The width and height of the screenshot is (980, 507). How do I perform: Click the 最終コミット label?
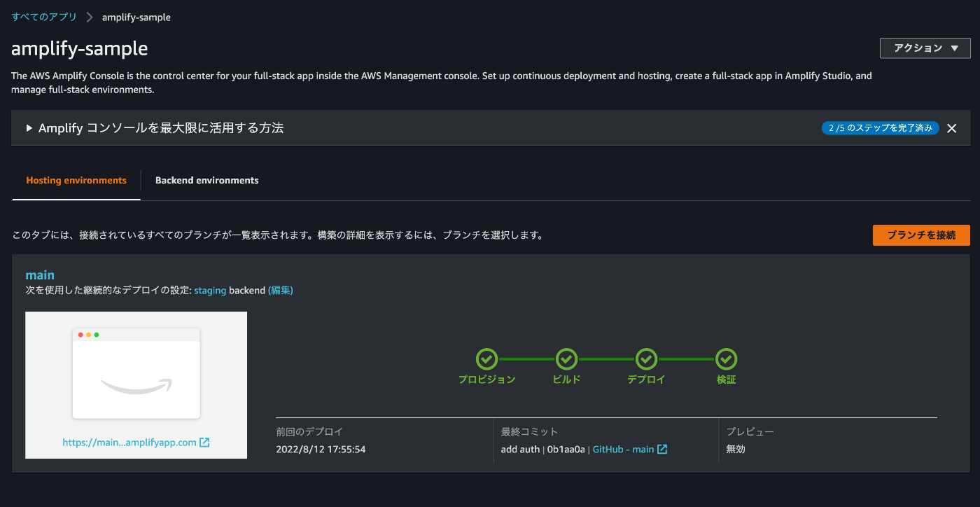530,432
